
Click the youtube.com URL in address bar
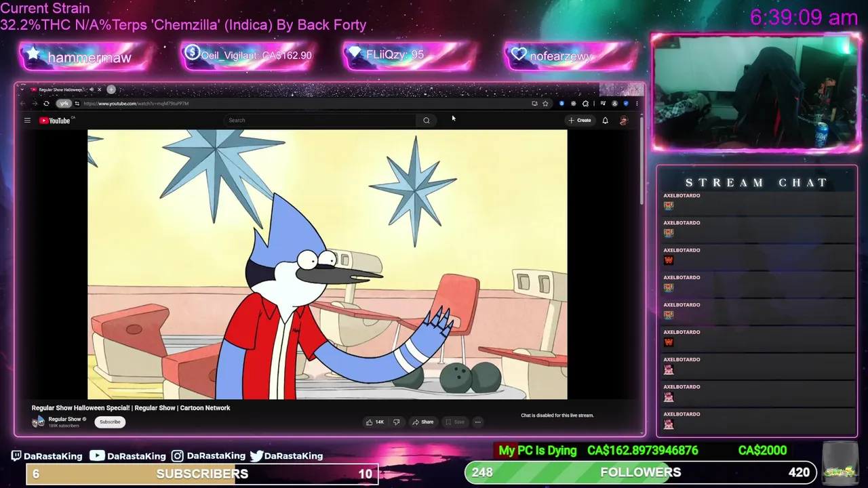coord(136,104)
